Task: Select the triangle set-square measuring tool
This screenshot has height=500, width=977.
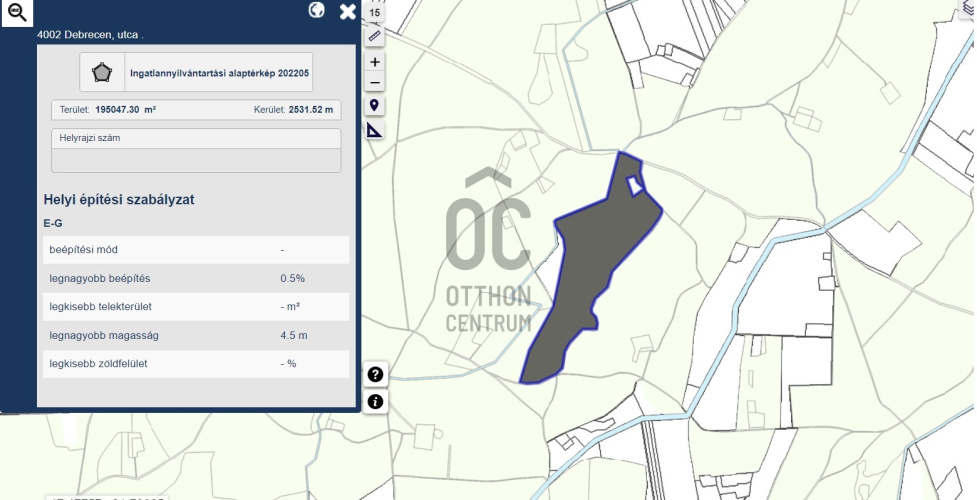Action: [375, 130]
